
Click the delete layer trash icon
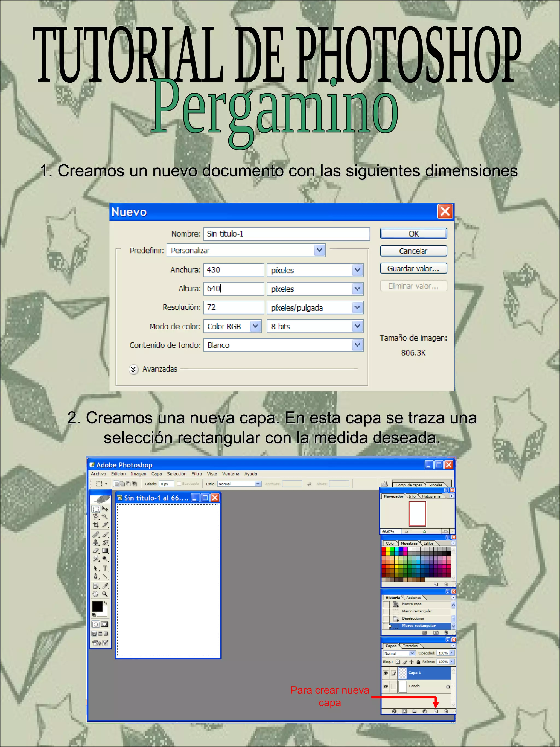tap(446, 711)
